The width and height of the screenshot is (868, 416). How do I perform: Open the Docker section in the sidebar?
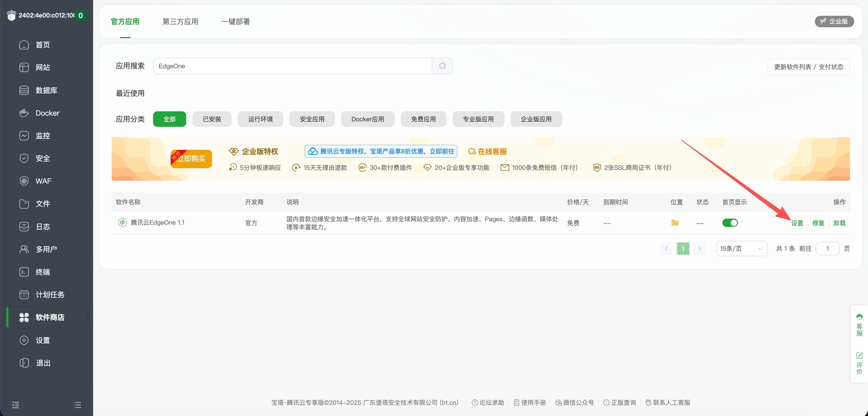pyautogui.click(x=47, y=113)
